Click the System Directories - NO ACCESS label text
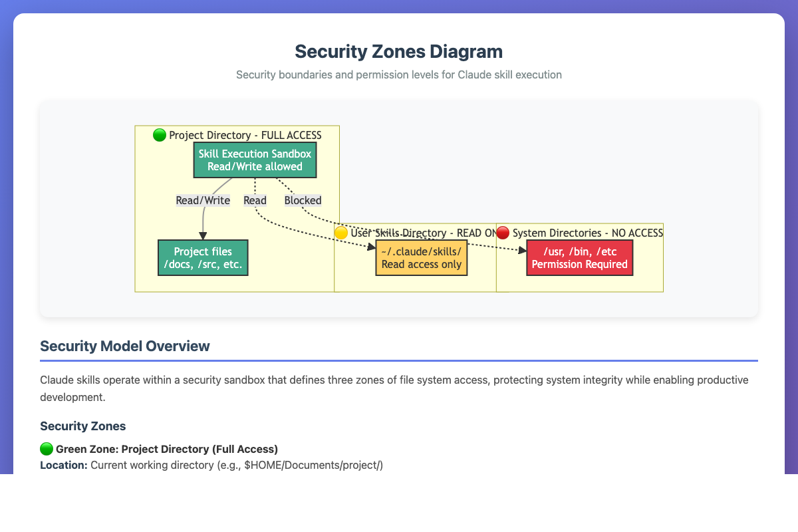 [588, 233]
